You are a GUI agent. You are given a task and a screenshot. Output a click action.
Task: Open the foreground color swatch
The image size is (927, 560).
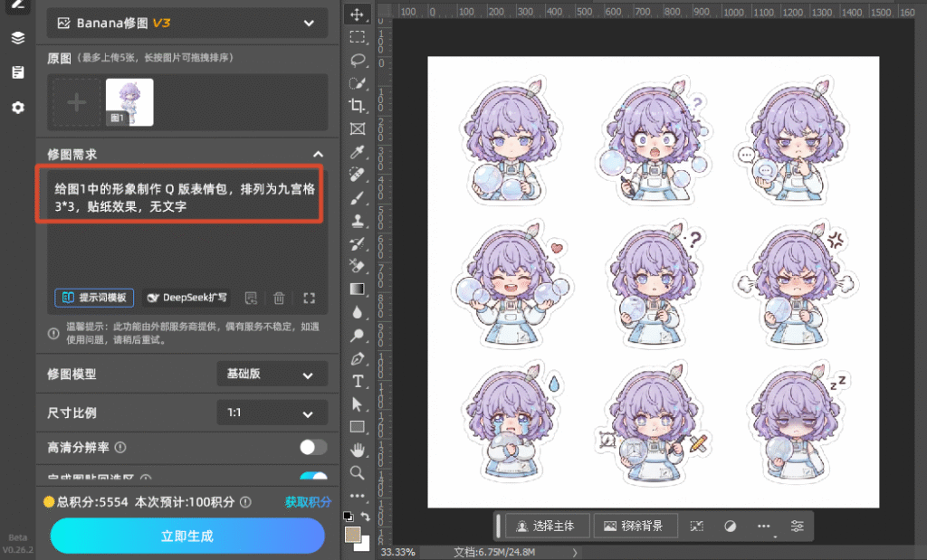point(352,534)
